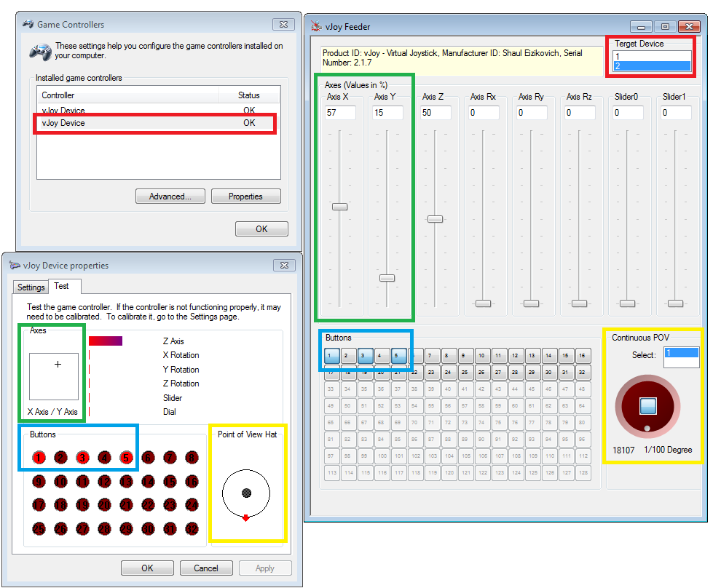Viewport: 721px width, 588px height.
Task: Click the Game Controllers title bar icon
Action: coord(28,24)
